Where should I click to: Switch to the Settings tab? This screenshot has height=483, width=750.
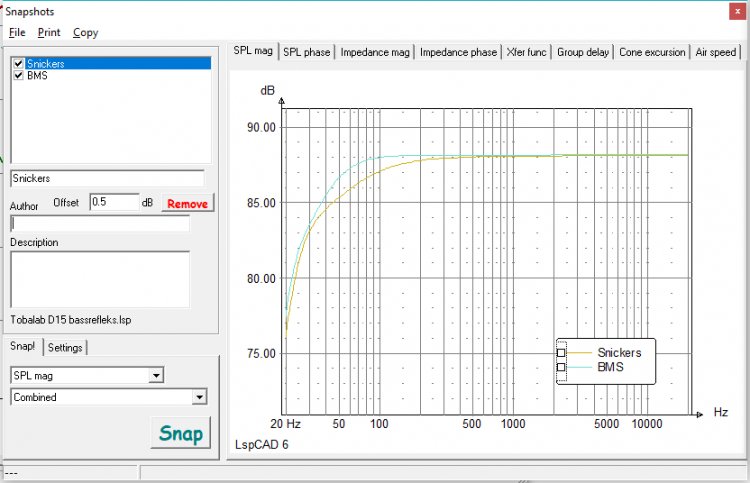[x=65, y=347]
